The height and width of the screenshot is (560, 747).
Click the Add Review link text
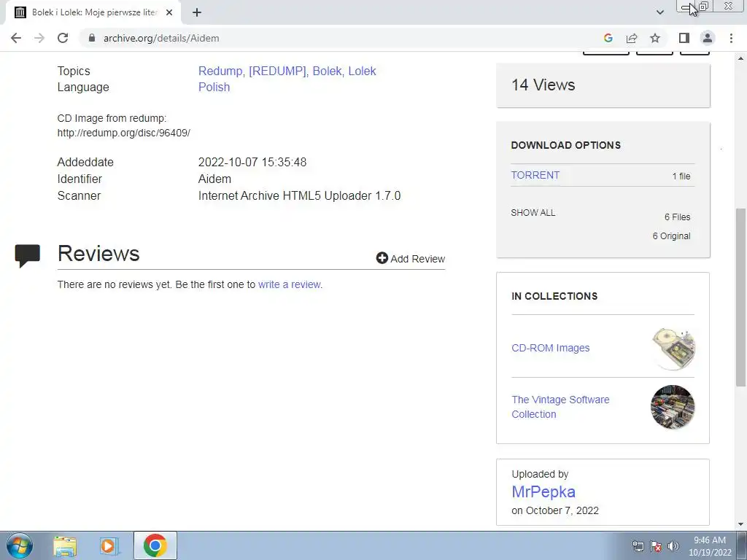point(418,259)
